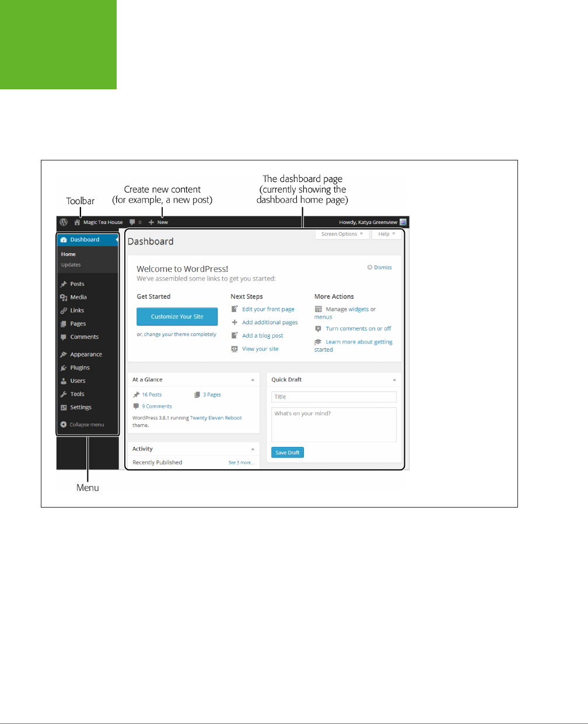This screenshot has height=724, width=588.
Task: Click the Settings icon in sidebar
Action: pyautogui.click(x=64, y=408)
